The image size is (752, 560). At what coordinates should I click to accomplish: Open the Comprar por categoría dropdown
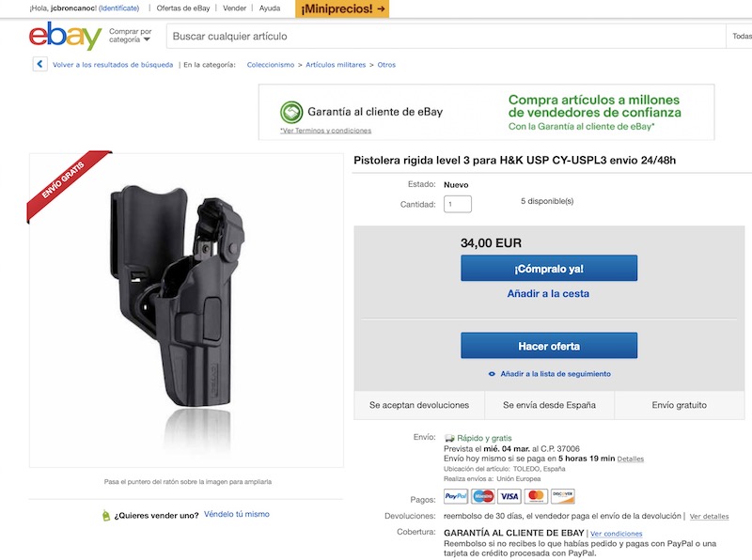point(130,36)
